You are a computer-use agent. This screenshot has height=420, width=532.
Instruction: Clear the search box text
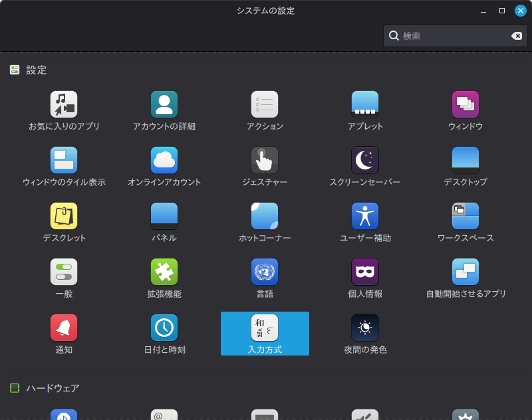[x=517, y=36]
